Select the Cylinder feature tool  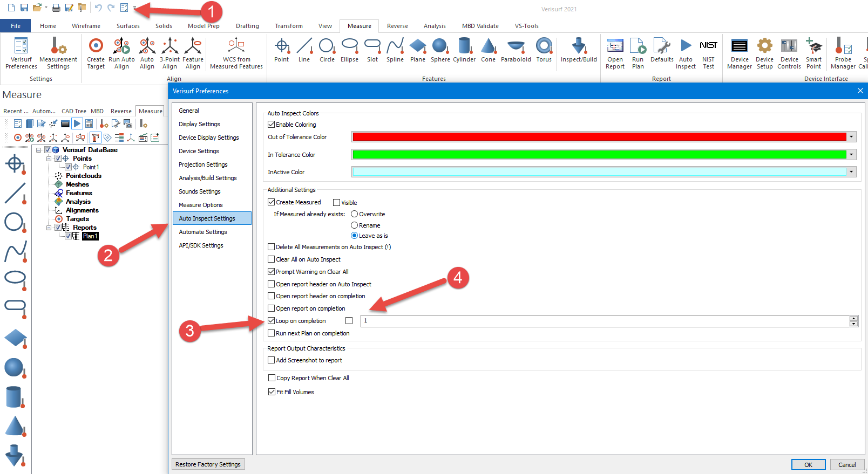pos(464,50)
